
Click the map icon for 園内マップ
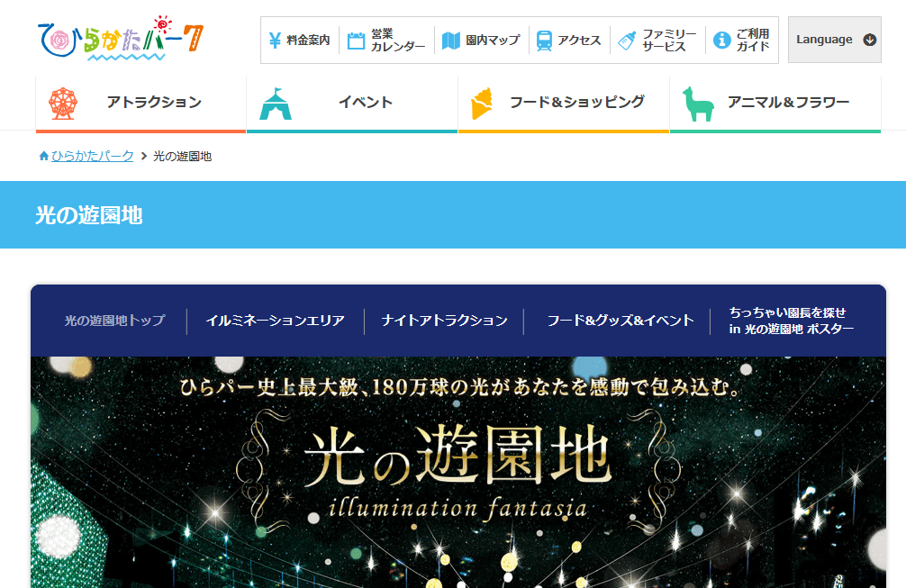point(450,41)
